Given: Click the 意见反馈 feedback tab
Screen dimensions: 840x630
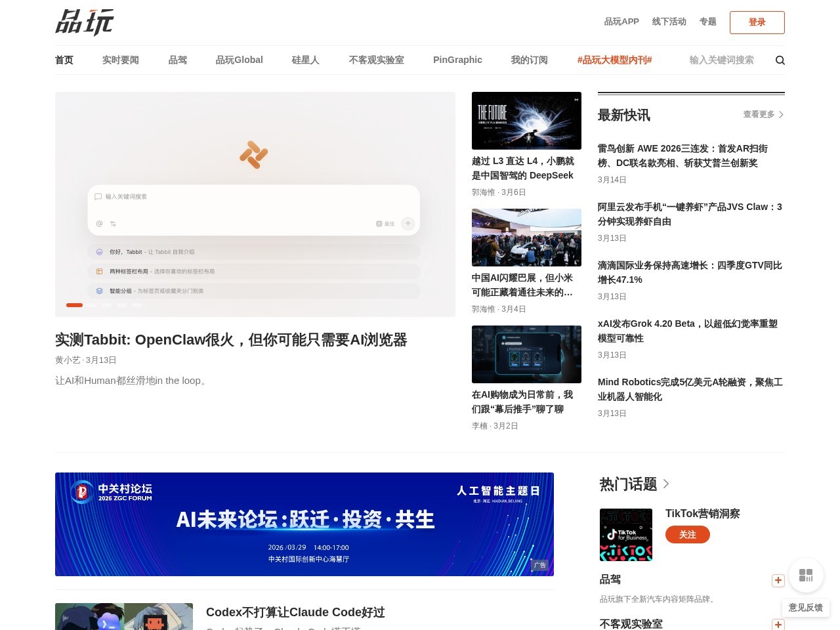Looking at the screenshot, I should point(805,608).
